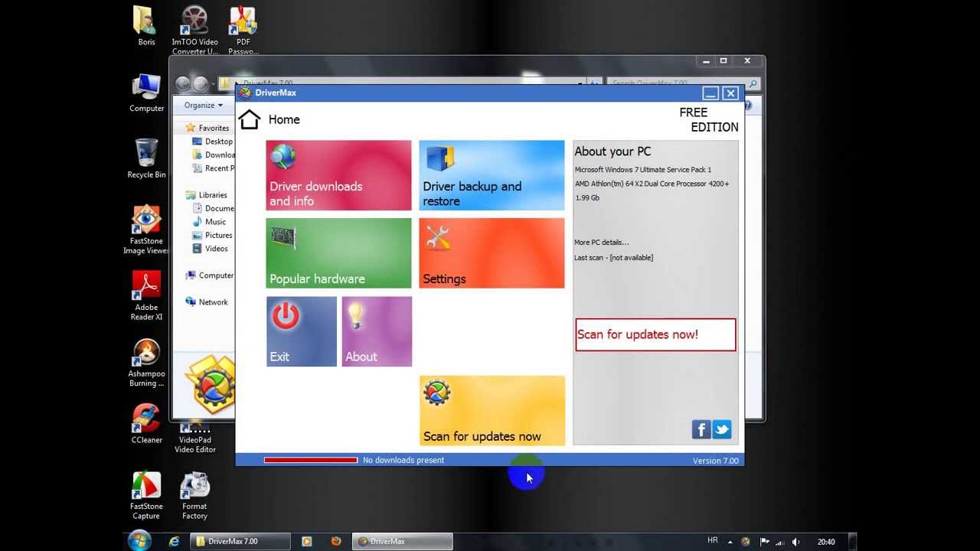Click the Explorer back navigation button
The image size is (980, 551).
[x=183, y=83]
